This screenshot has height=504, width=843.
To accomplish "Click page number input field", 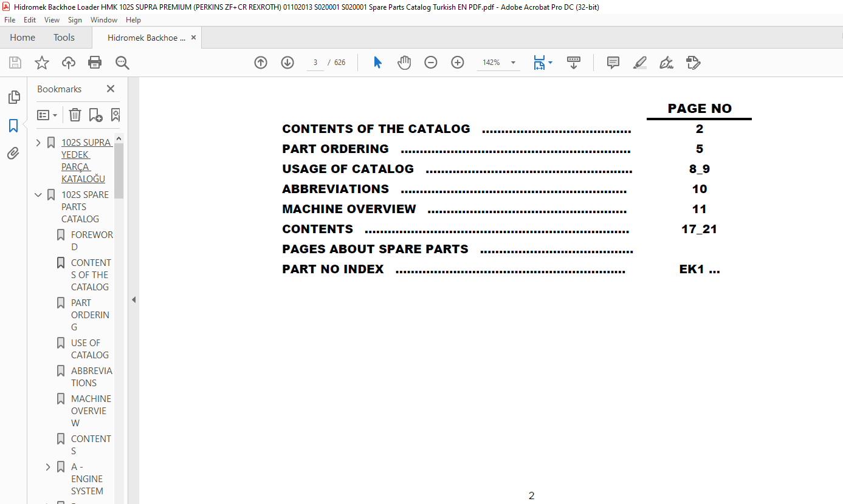I will [315, 63].
